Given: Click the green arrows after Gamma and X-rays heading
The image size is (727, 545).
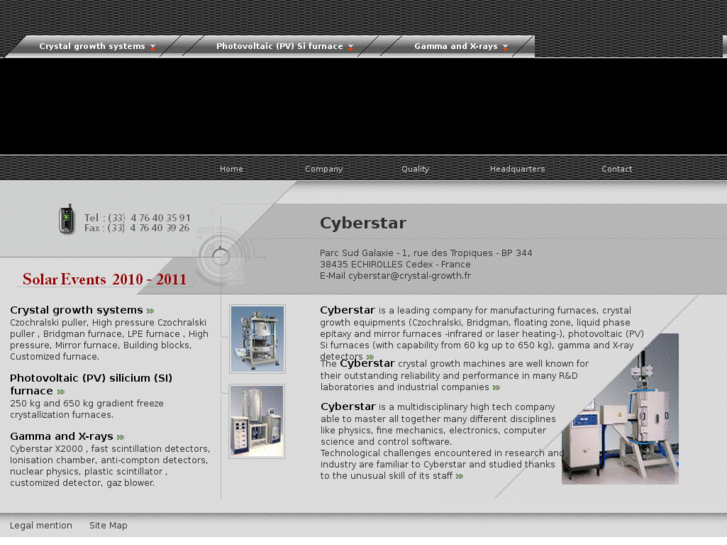Looking at the screenshot, I should point(121,437).
